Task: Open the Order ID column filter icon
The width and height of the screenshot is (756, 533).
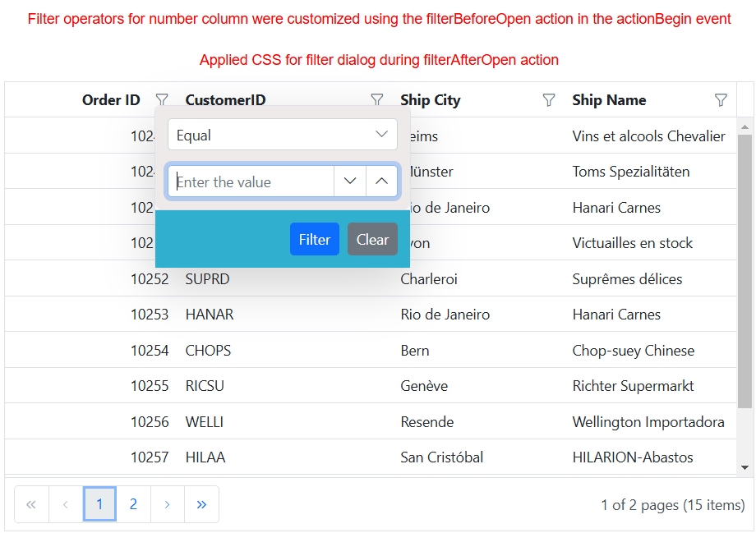Action: [x=162, y=100]
